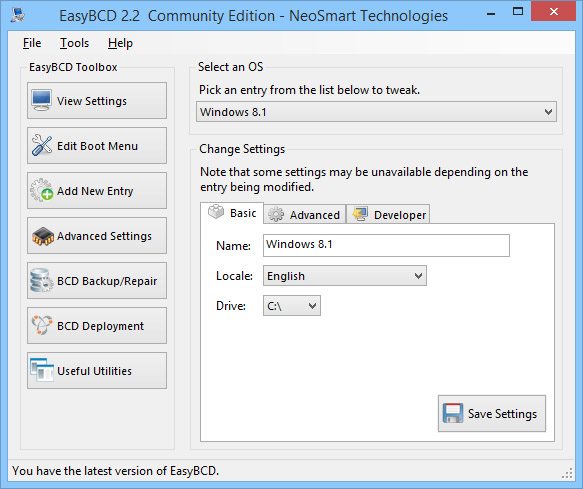Select Advanced Settings in the toolbox
583x489 pixels.
tap(97, 236)
